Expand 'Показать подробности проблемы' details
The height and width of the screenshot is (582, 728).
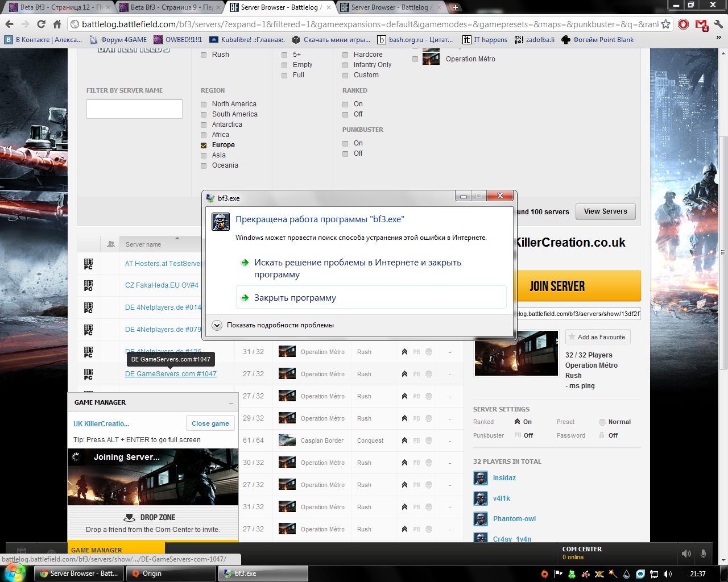coord(217,325)
